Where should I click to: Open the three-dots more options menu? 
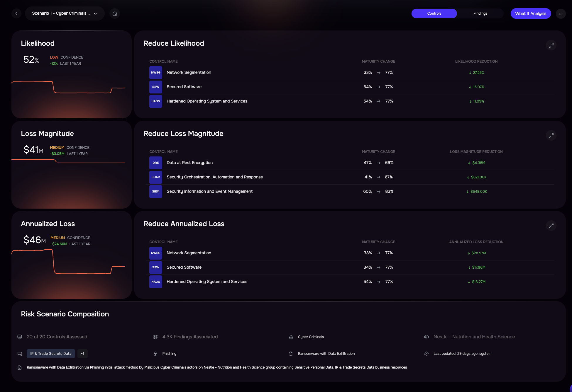coord(561,13)
